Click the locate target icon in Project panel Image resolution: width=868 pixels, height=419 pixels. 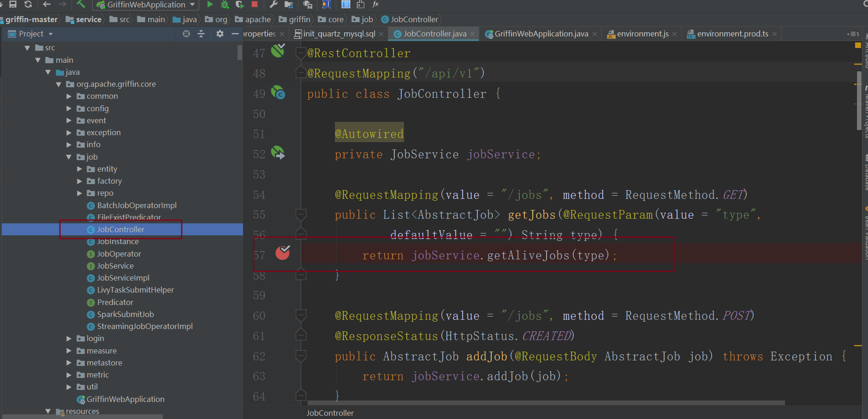(186, 34)
